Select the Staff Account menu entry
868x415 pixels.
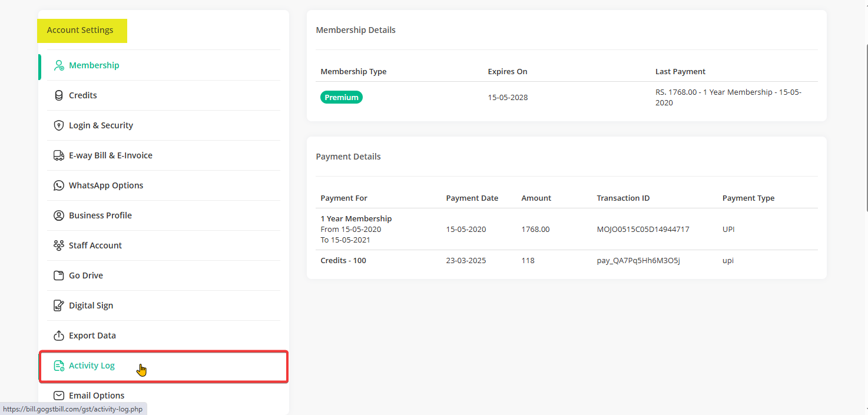[x=95, y=245]
